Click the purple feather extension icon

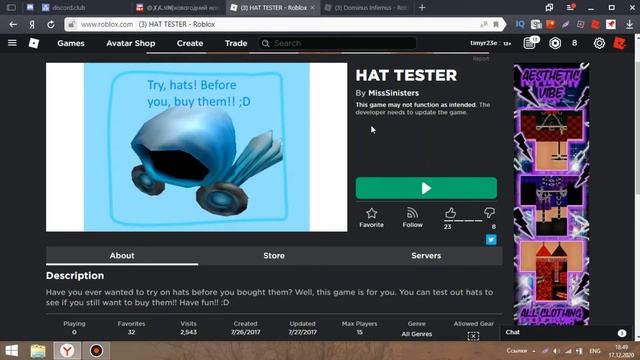point(565,24)
